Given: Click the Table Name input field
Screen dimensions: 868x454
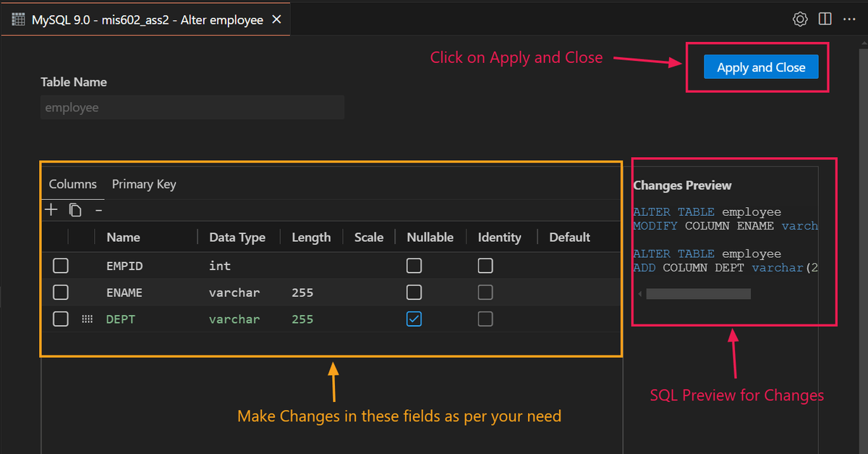Looking at the screenshot, I should point(192,107).
